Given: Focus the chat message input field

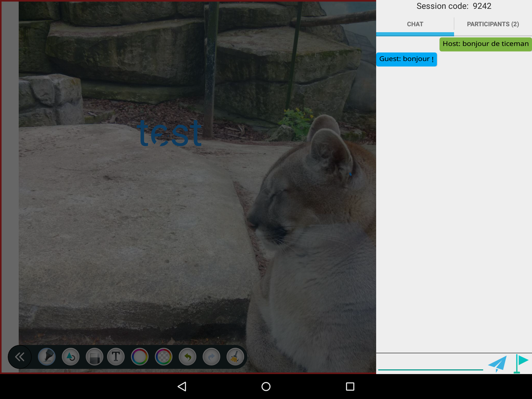Looking at the screenshot, I should tap(430, 363).
